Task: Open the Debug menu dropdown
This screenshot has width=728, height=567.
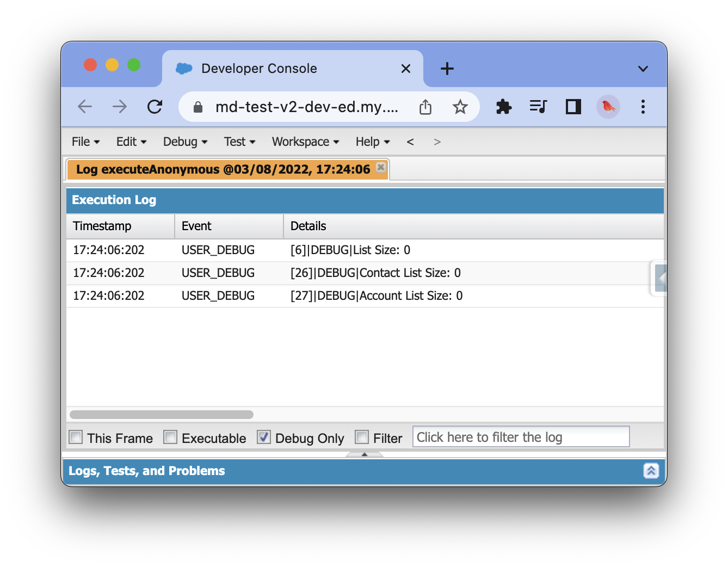Action: click(185, 142)
